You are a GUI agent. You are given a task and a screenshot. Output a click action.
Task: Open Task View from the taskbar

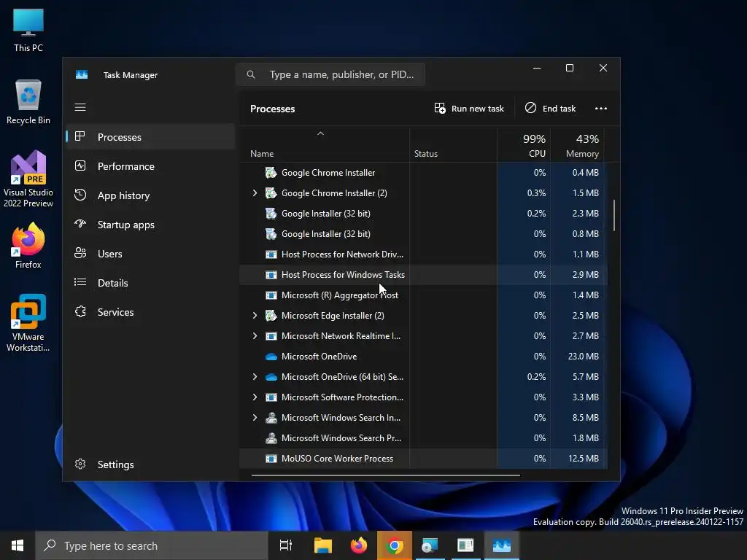(x=286, y=545)
